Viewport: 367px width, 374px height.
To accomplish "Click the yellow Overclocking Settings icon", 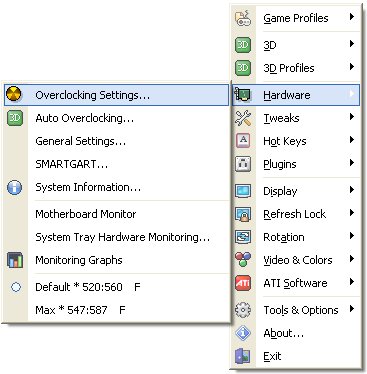I will (14, 95).
